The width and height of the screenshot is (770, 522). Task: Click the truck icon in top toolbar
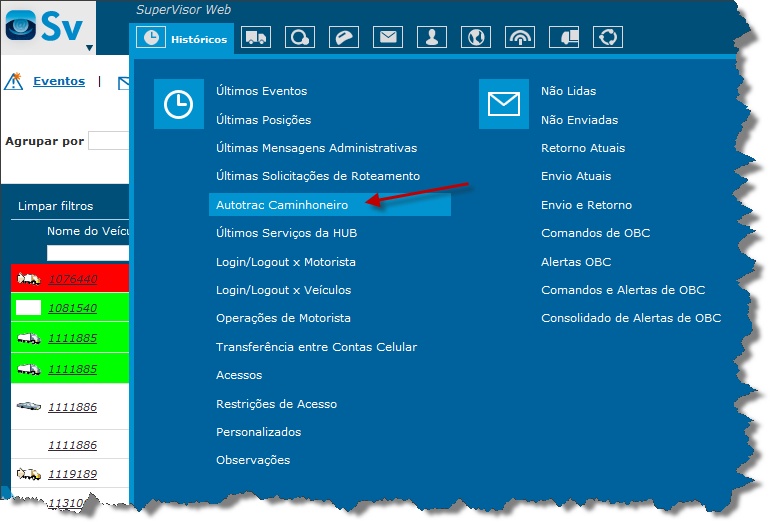coord(256,38)
